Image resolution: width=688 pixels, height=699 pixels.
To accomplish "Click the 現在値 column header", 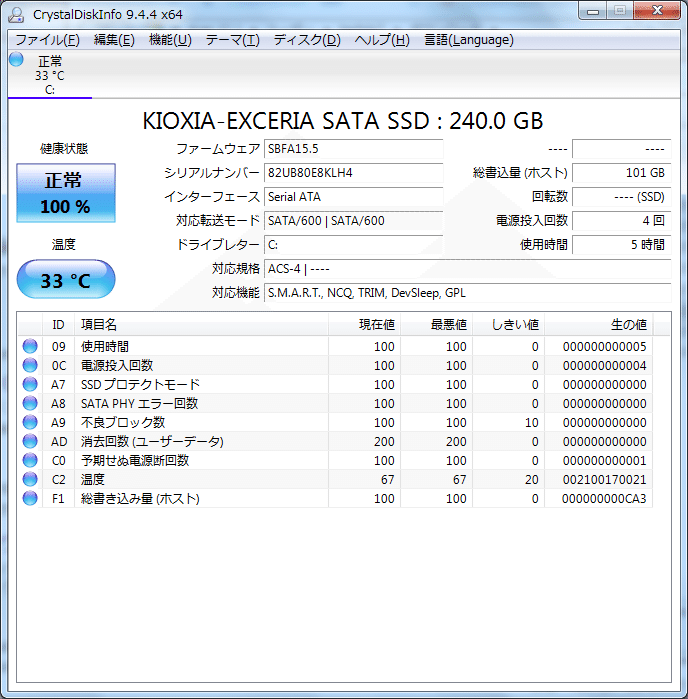I will [x=364, y=325].
